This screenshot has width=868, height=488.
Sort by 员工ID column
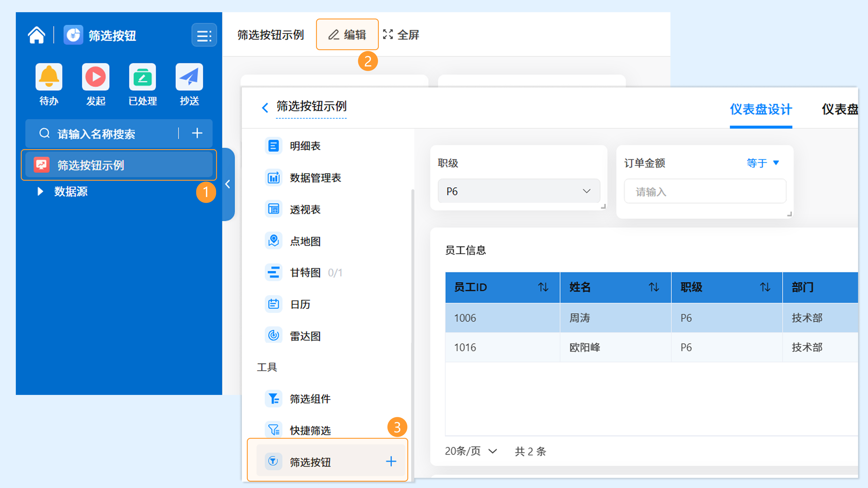click(543, 287)
